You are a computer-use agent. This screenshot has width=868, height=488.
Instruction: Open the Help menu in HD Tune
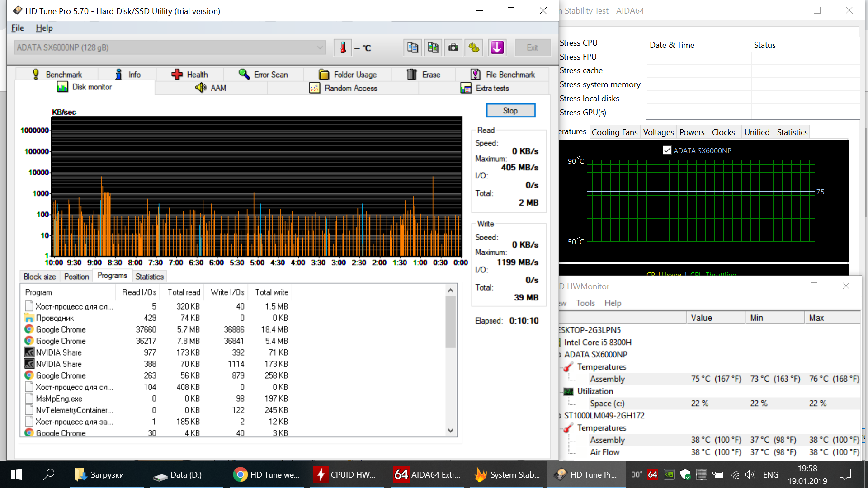click(44, 28)
